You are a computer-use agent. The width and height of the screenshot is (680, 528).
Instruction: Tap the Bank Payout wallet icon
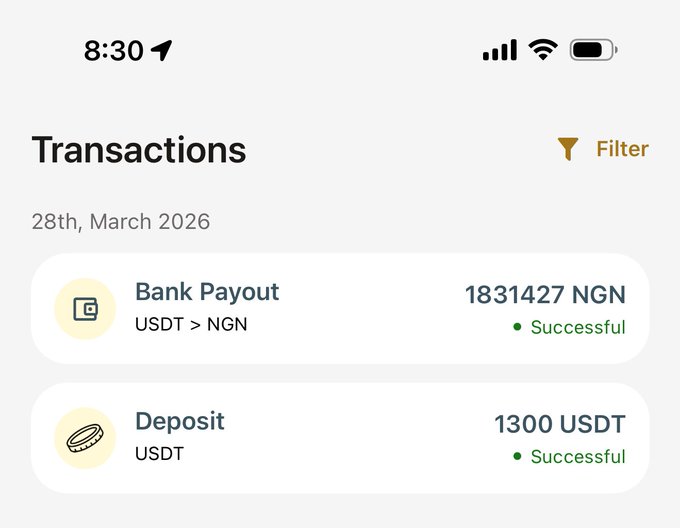point(85,309)
